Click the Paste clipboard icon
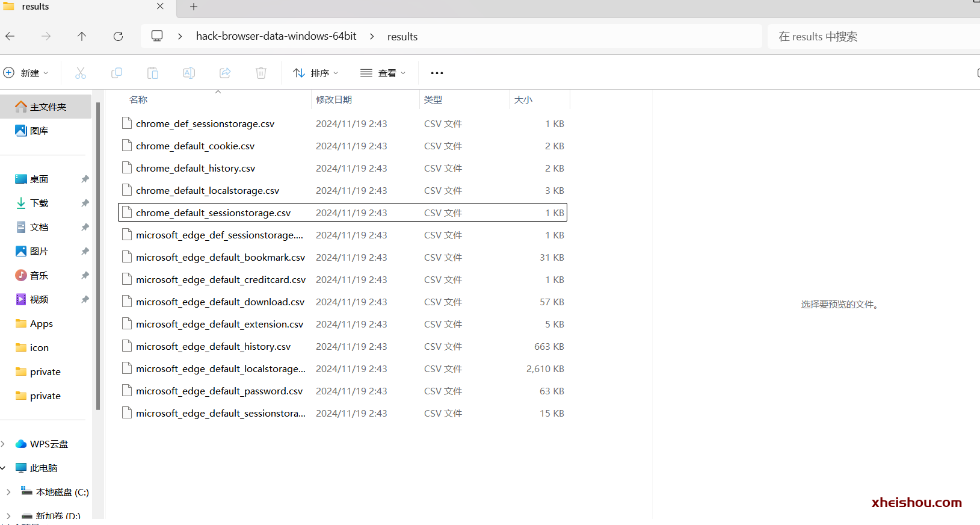This screenshot has height=525, width=980. [153, 73]
